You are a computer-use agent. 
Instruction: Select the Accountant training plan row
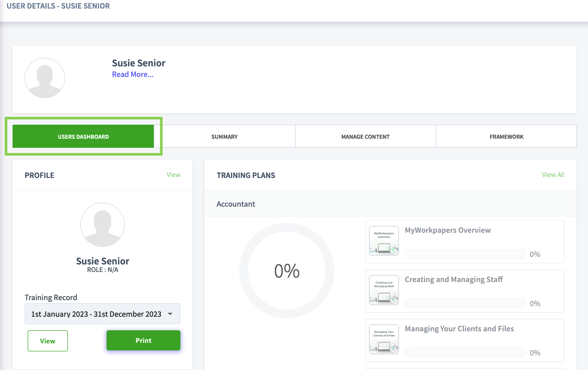pos(390,204)
